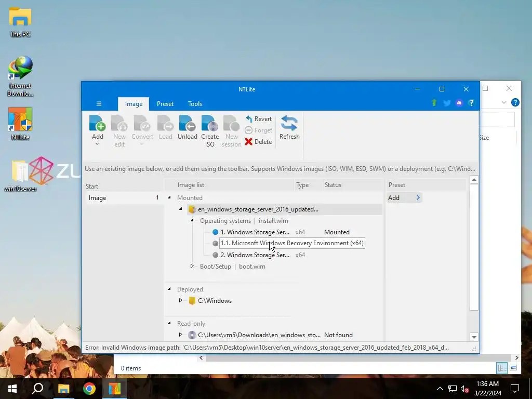Open the This PC desktop icon

[20, 22]
